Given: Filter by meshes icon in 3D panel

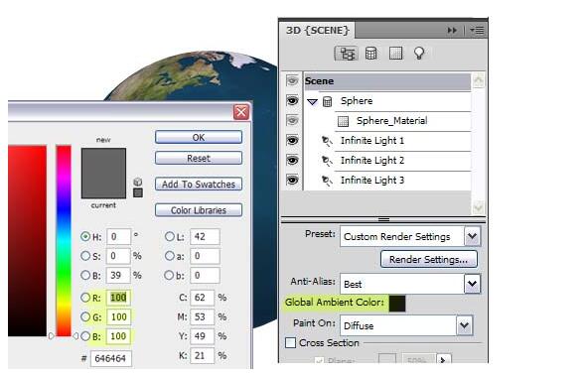Looking at the screenshot, I should pos(370,54).
